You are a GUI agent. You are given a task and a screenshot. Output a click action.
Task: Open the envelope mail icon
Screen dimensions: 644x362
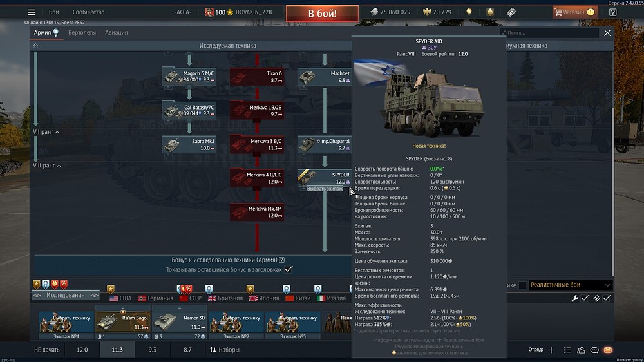coord(608,350)
